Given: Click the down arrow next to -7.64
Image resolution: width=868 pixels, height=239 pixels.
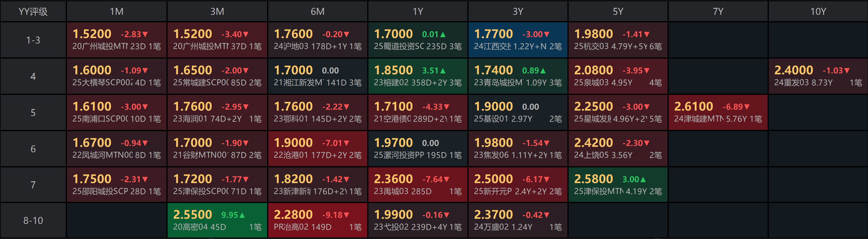Looking at the screenshot, I should coord(447,179).
